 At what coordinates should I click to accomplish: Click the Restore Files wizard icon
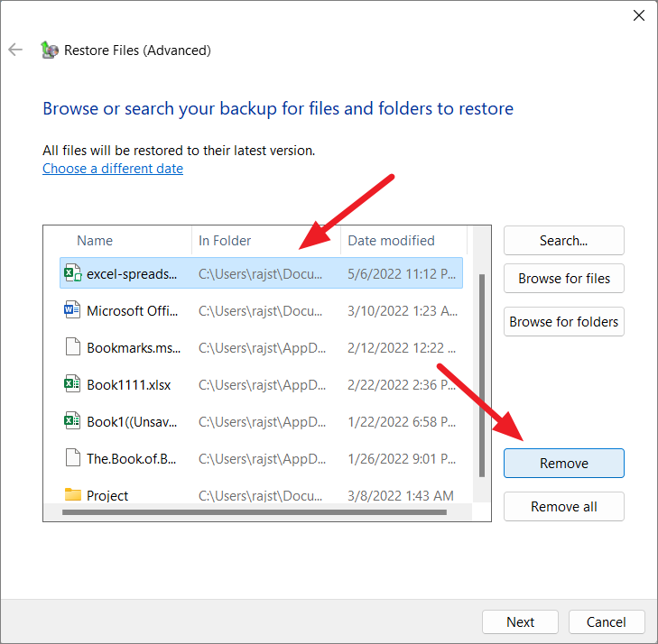point(50,50)
